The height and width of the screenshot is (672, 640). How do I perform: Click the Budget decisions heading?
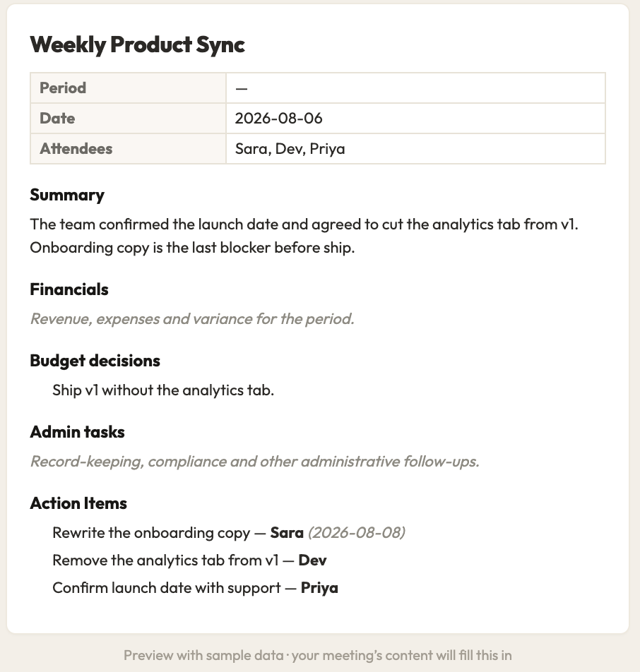point(95,361)
